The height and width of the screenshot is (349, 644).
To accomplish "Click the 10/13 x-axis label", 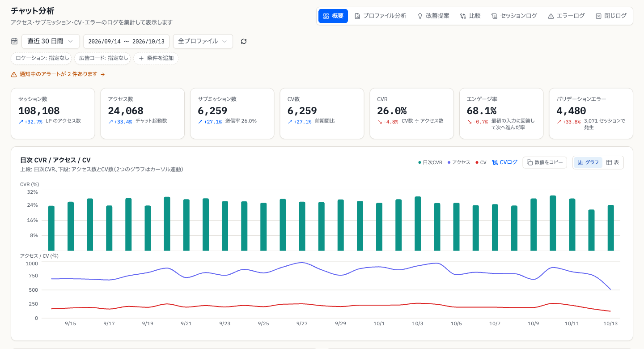I will click(x=610, y=324).
